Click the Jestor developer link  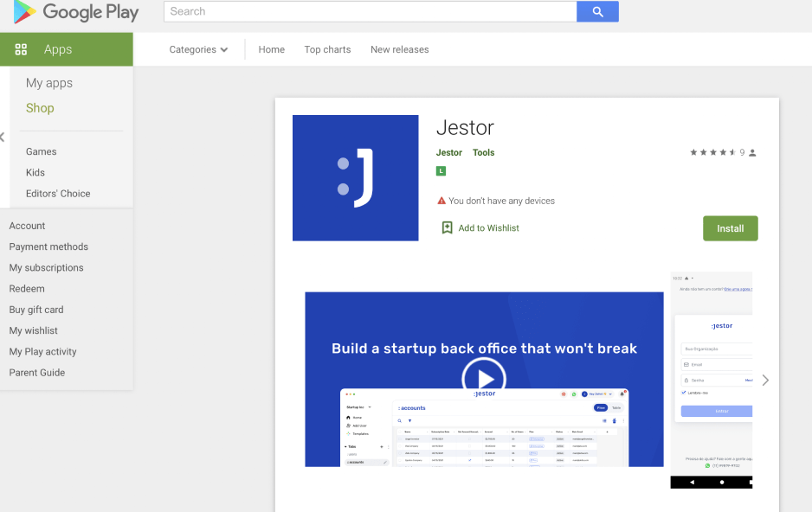(449, 152)
